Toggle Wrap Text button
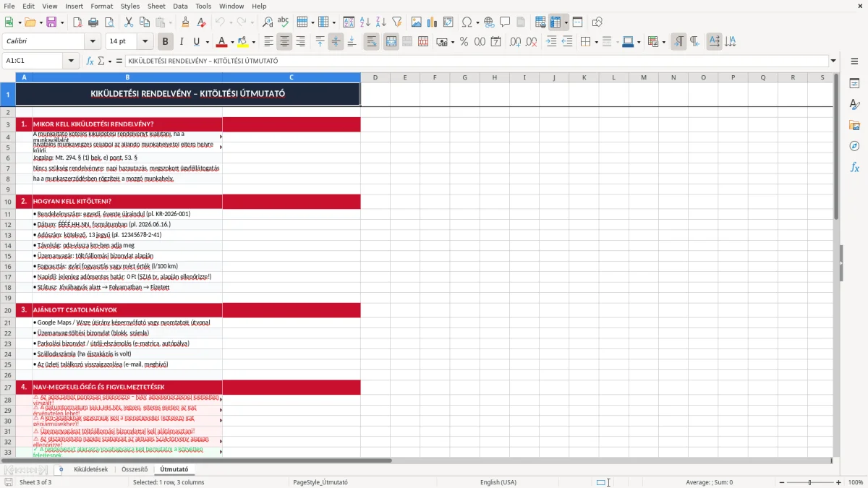This screenshot has height=488, width=868. 372,42
